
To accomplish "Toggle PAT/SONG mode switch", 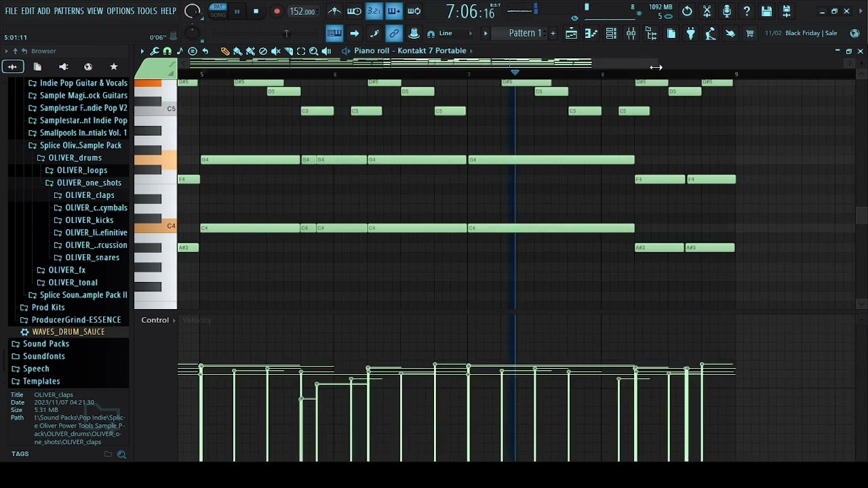I will coord(218,11).
